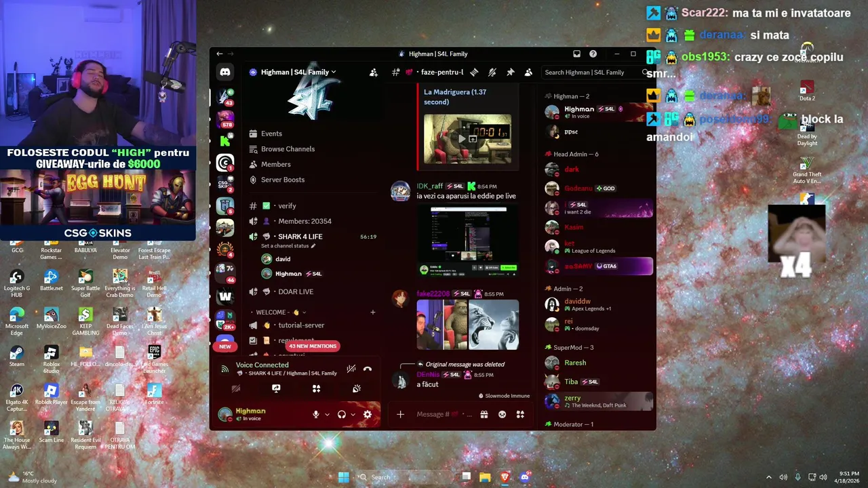The height and width of the screenshot is (488, 868).
Task: Select member daviddw in Admin group
Action: point(577,302)
